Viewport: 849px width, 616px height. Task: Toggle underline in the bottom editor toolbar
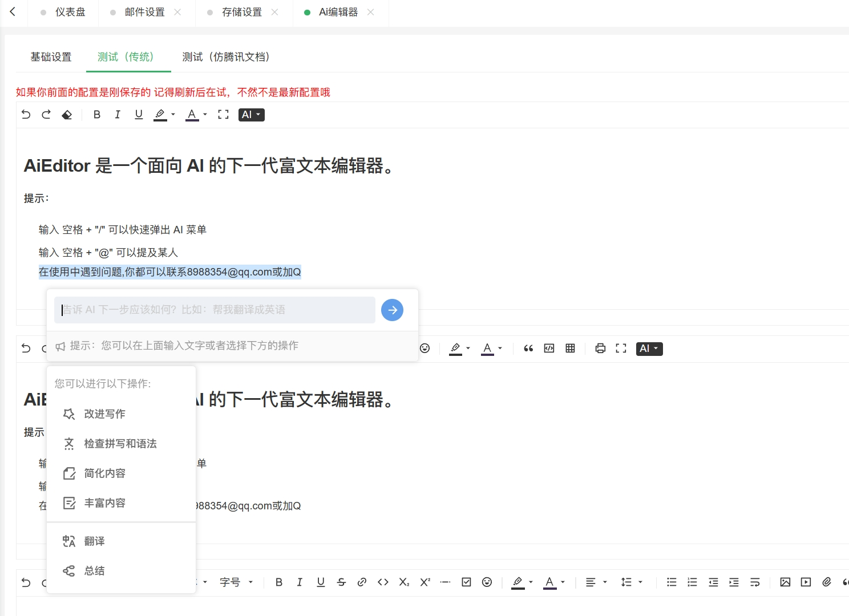(x=321, y=582)
